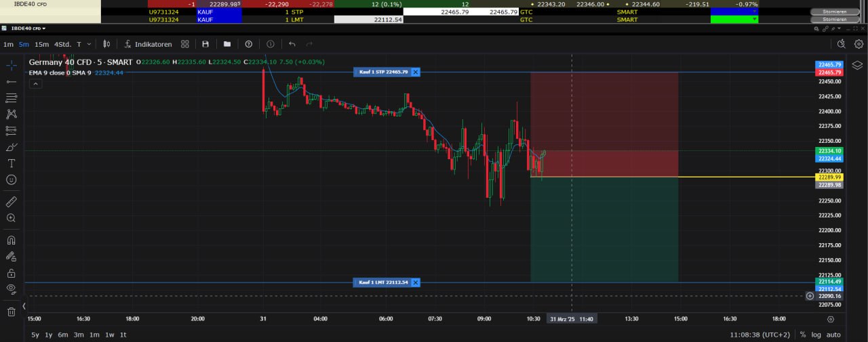
Task: Toggle magnet mode for drawings
Action: tap(11, 240)
